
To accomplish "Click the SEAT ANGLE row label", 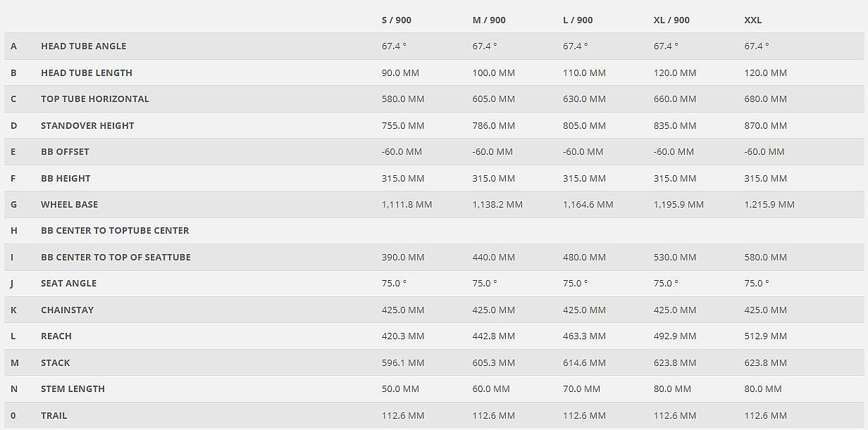I will coord(68,283).
